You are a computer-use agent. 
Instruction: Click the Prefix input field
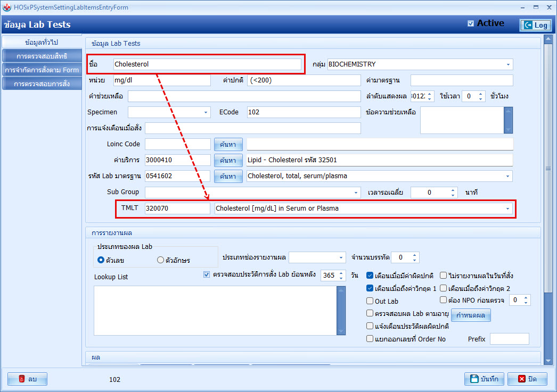tap(510, 339)
